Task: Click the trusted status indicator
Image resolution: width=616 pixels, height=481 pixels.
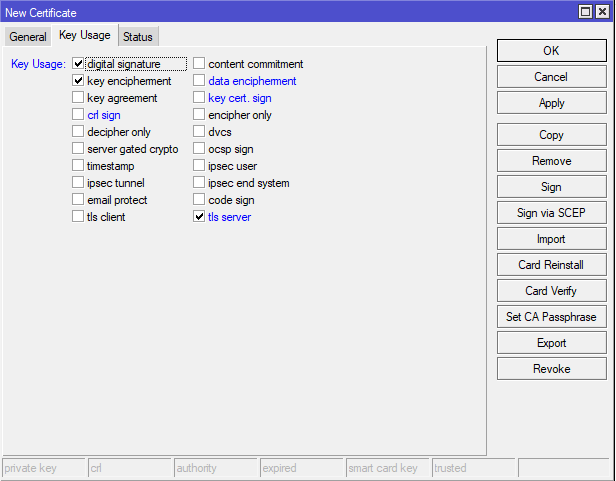Action: tap(474, 468)
